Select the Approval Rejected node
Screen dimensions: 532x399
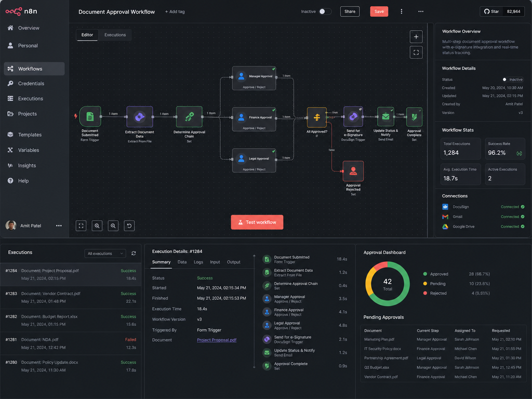click(353, 171)
